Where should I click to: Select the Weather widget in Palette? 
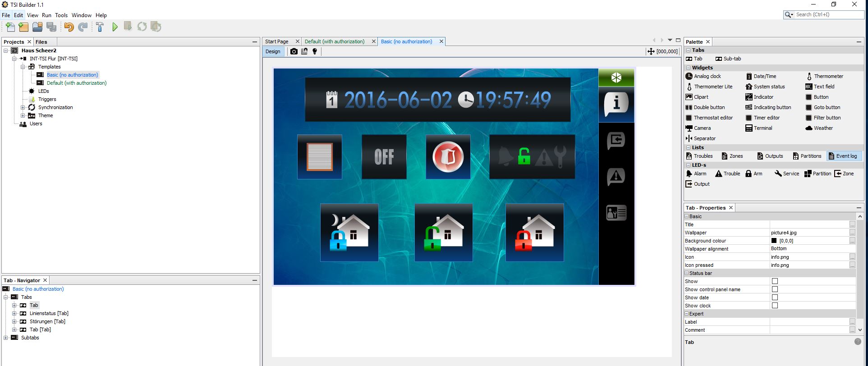tap(823, 128)
